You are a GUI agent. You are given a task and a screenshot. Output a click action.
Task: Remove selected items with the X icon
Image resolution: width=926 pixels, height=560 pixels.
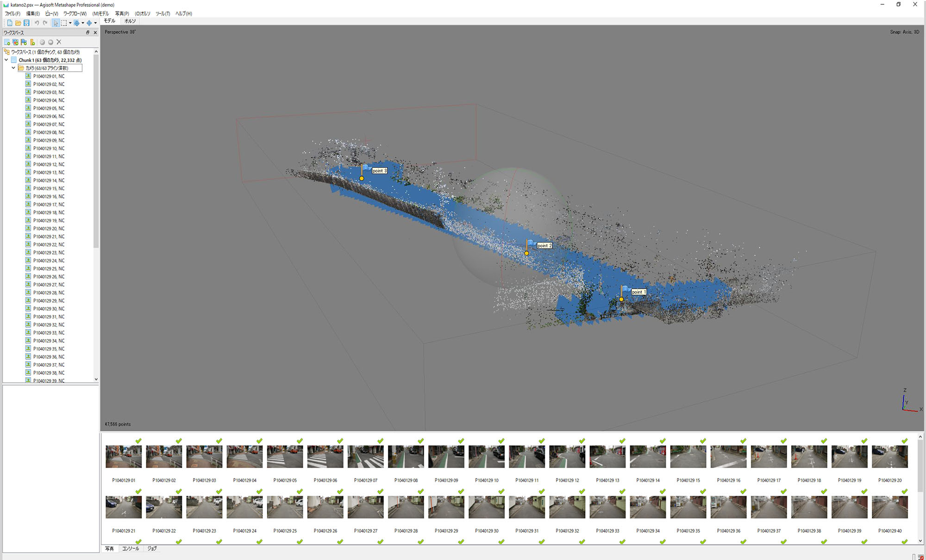tap(59, 42)
